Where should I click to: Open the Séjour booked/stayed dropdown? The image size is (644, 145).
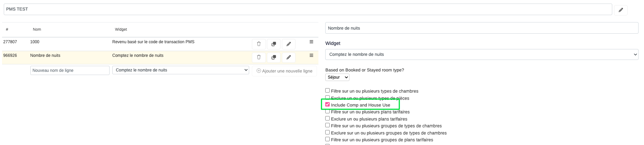[337, 77]
